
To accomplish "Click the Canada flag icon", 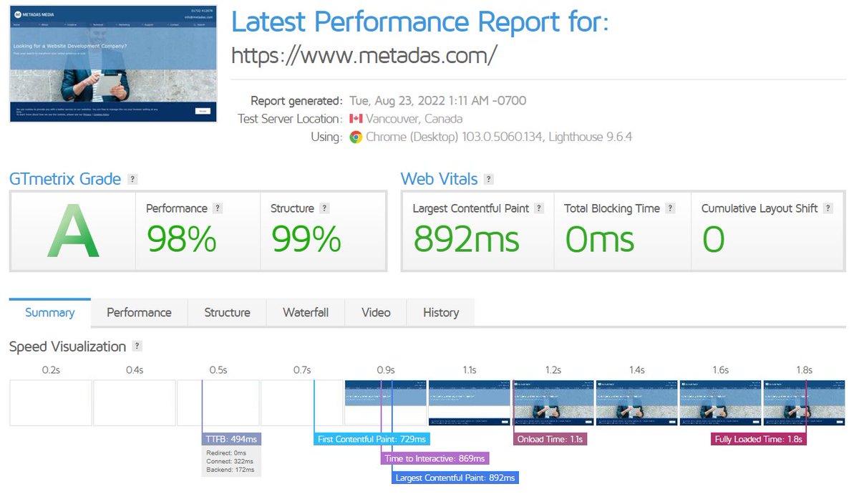I will pos(356,119).
